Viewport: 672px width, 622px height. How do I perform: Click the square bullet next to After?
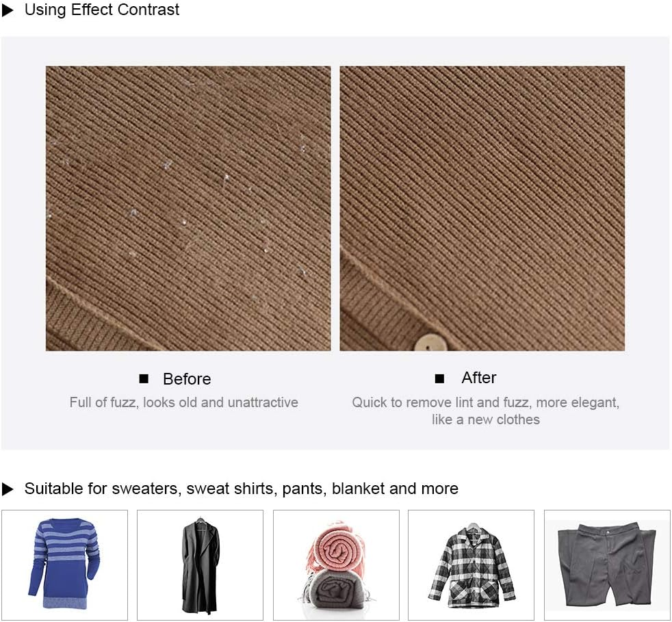click(439, 378)
